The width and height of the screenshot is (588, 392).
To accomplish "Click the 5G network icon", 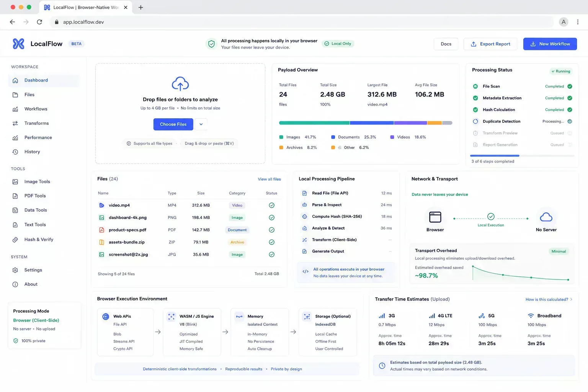I will 482,316.
